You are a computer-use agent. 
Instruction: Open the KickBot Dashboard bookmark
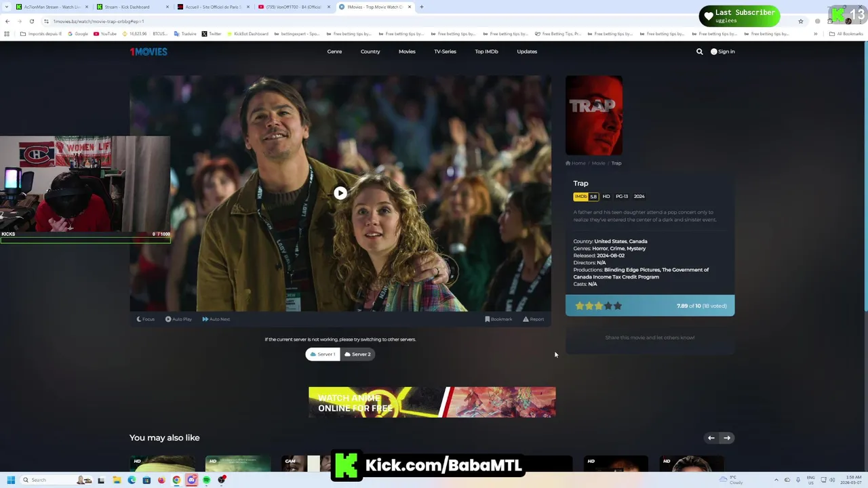(248, 34)
